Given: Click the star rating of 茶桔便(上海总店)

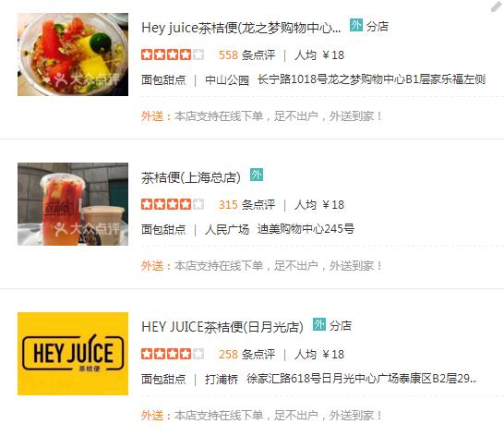Looking at the screenshot, I should pos(173,204).
